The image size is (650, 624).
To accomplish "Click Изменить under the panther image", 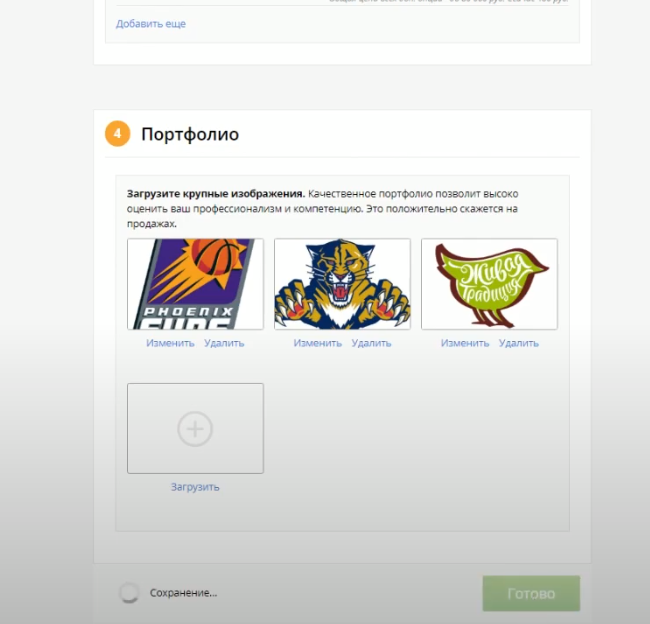I will (x=318, y=343).
